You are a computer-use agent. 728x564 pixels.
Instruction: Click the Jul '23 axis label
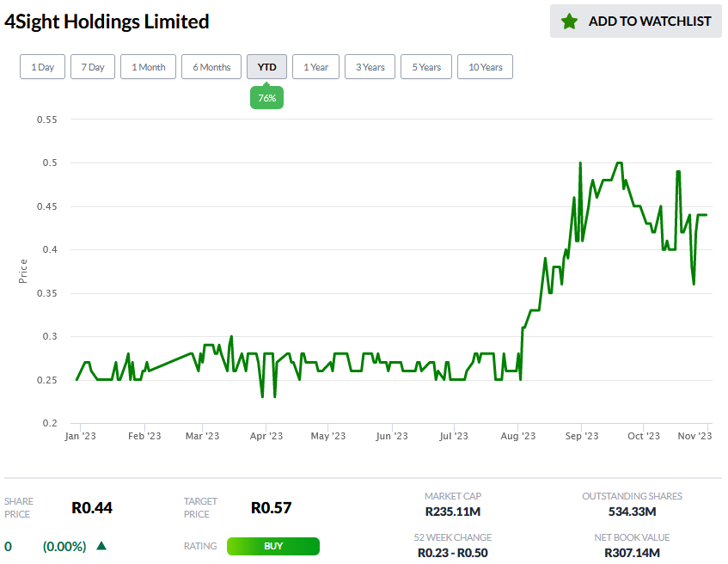pos(454,436)
